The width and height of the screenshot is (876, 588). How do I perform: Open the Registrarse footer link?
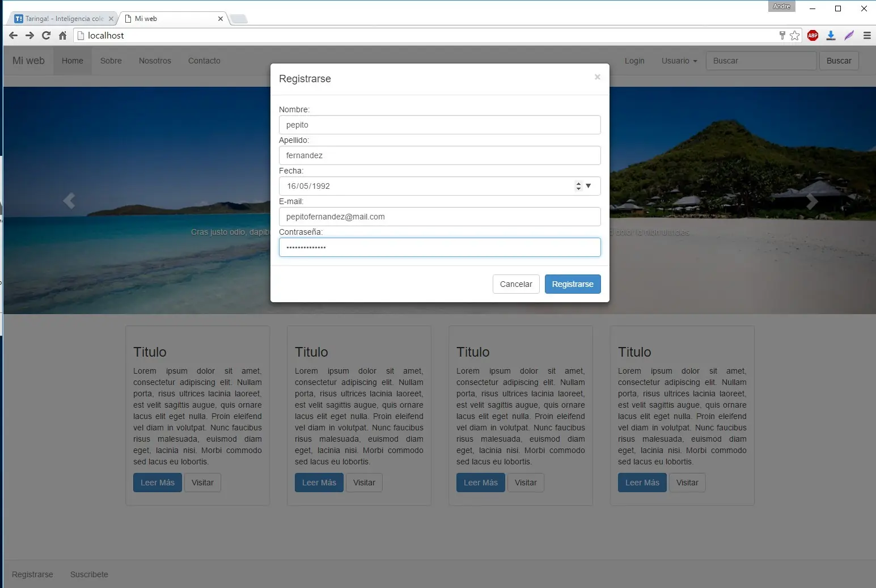coord(32,574)
